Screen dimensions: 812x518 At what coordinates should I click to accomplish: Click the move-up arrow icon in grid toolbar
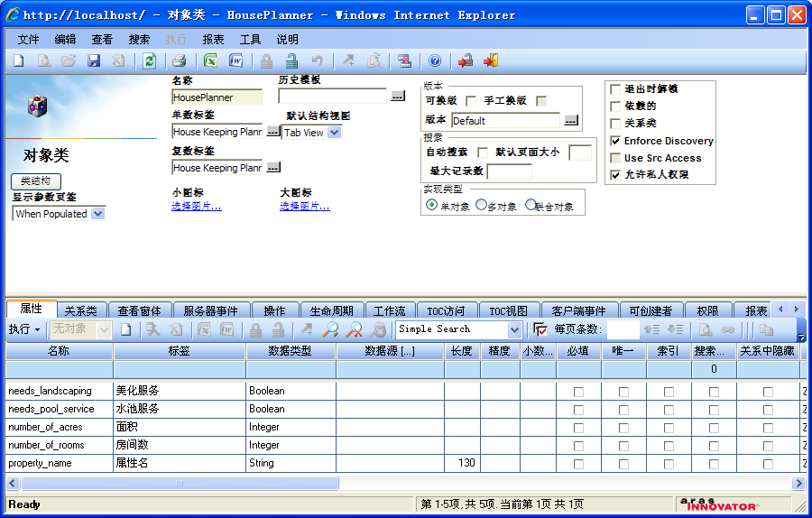pyautogui.click(x=651, y=329)
